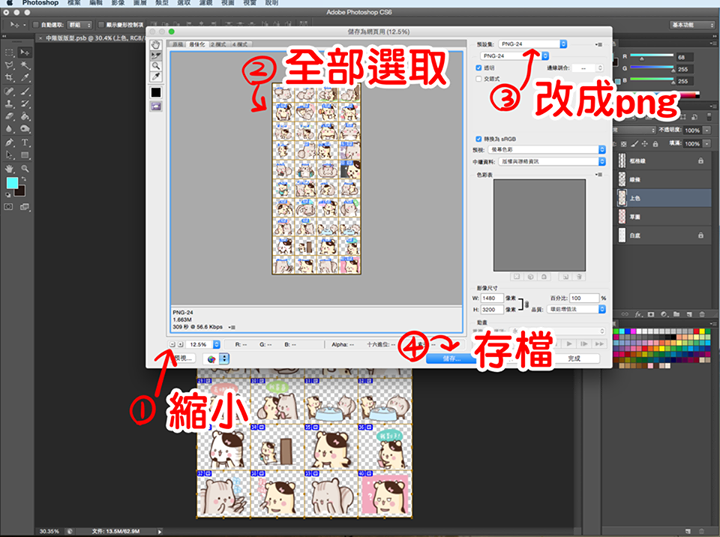
Task: Switch to the Original tab in dialog
Action: pos(177,44)
